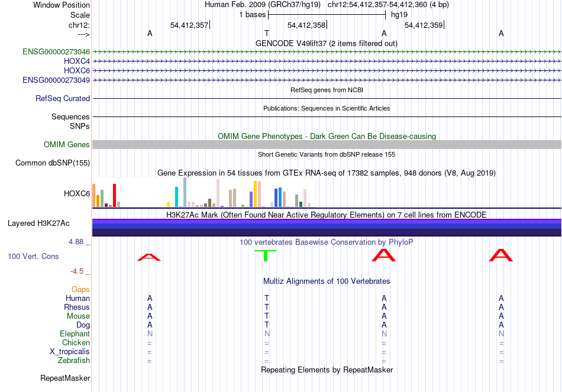562x392 pixels.
Task: Click the T in the Human alignment row
Action: pyautogui.click(x=267, y=298)
